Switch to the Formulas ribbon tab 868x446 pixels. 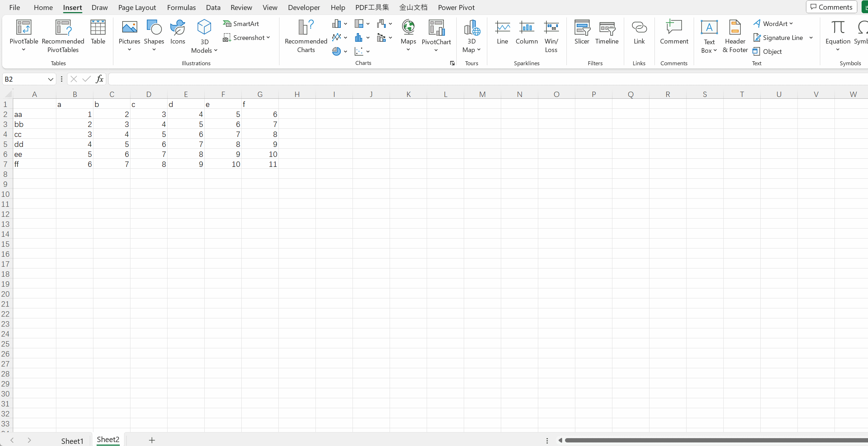[x=181, y=7]
